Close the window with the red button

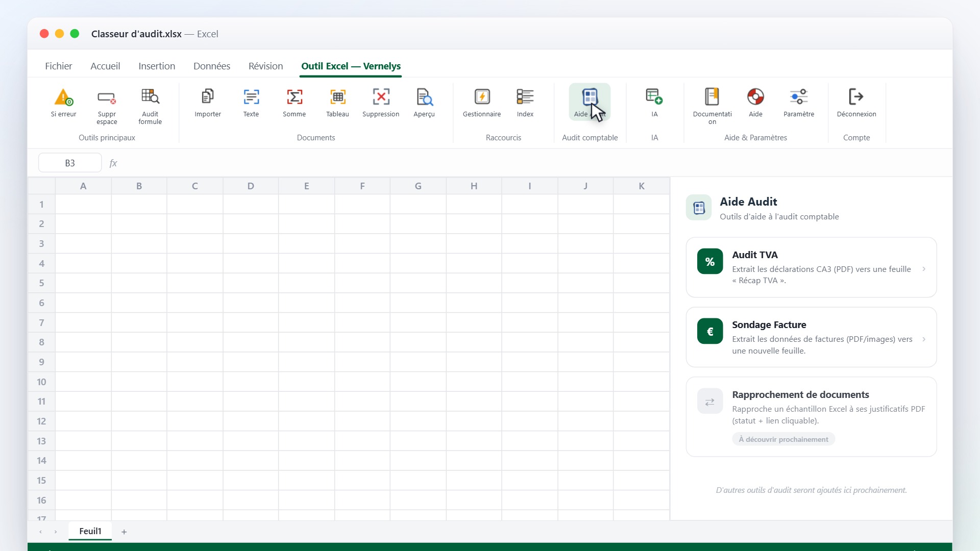[x=44, y=34]
